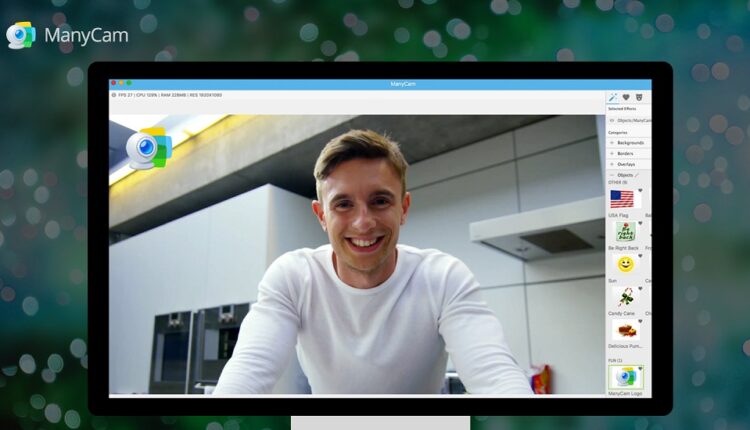Click the ManyCam brand logo in banner
This screenshot has width=750, height=430.
(67, 35)
